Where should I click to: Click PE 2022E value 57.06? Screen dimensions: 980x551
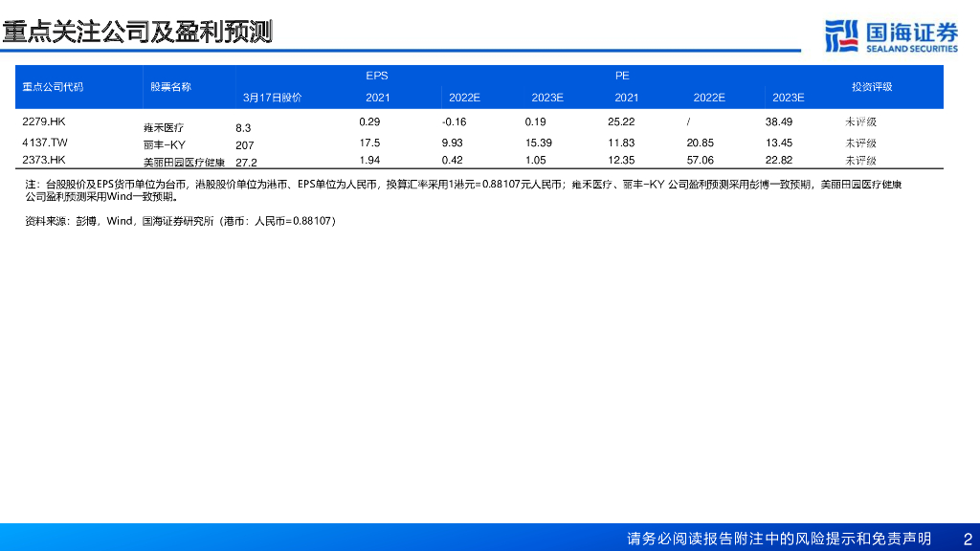tap(700, 160)
